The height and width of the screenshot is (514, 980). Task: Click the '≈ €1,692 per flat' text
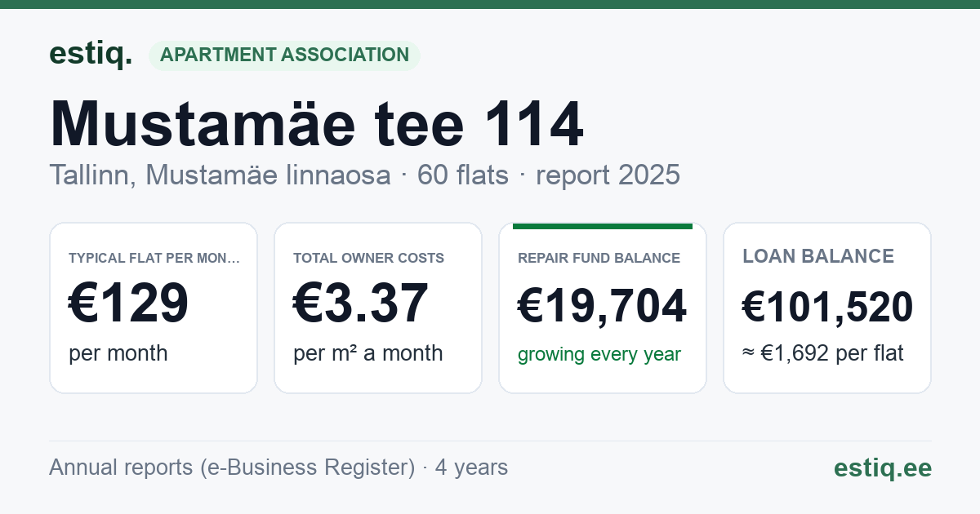tap(823, 354)
